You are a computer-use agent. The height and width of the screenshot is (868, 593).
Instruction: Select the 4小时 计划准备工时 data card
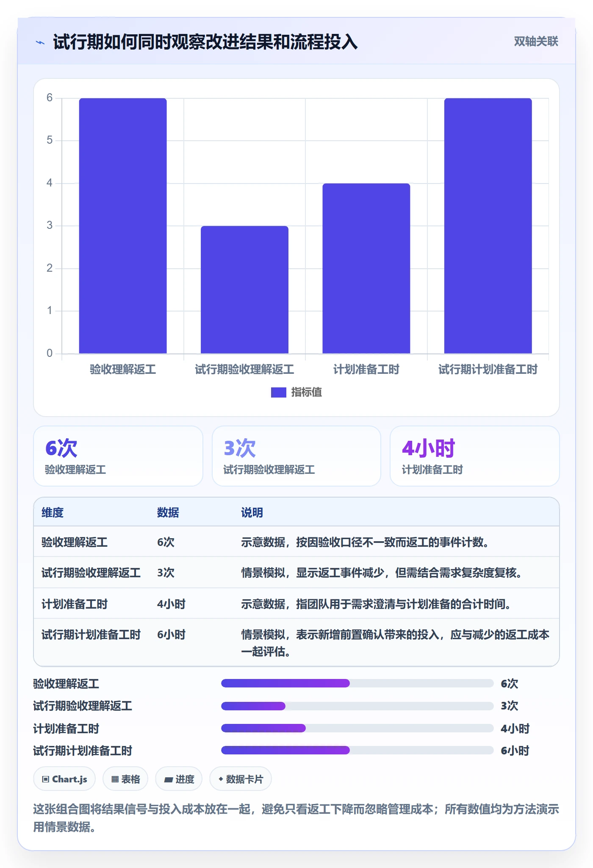tap(475, 456)
